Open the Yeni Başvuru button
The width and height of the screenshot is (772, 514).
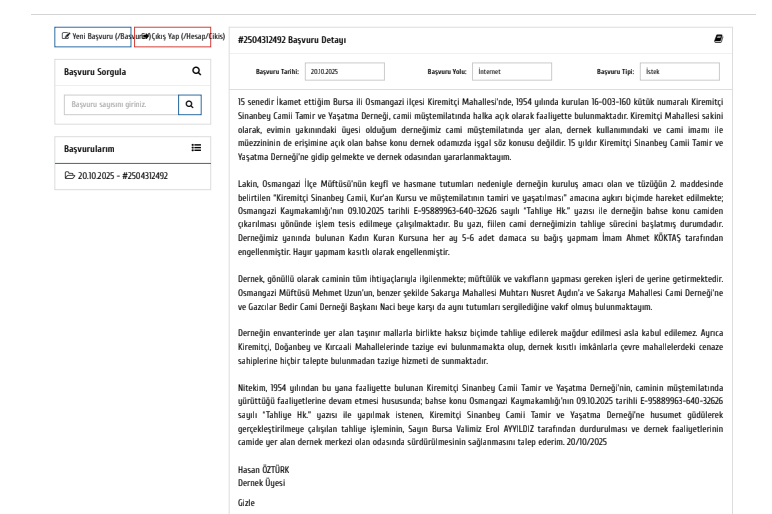click(x=93, y=36)
